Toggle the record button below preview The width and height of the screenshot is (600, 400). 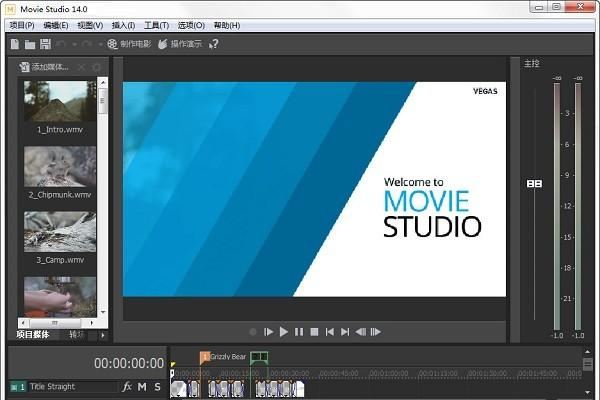pyautogui.click(x=253, y=331)
